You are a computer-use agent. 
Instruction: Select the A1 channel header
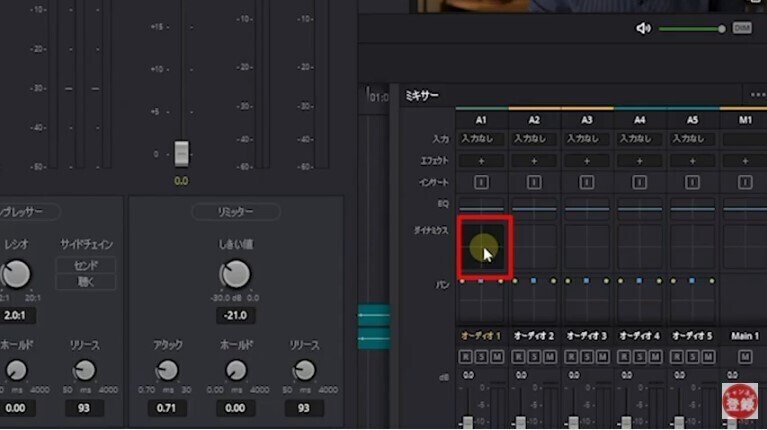pyautogui.click(x=481, y=120)
